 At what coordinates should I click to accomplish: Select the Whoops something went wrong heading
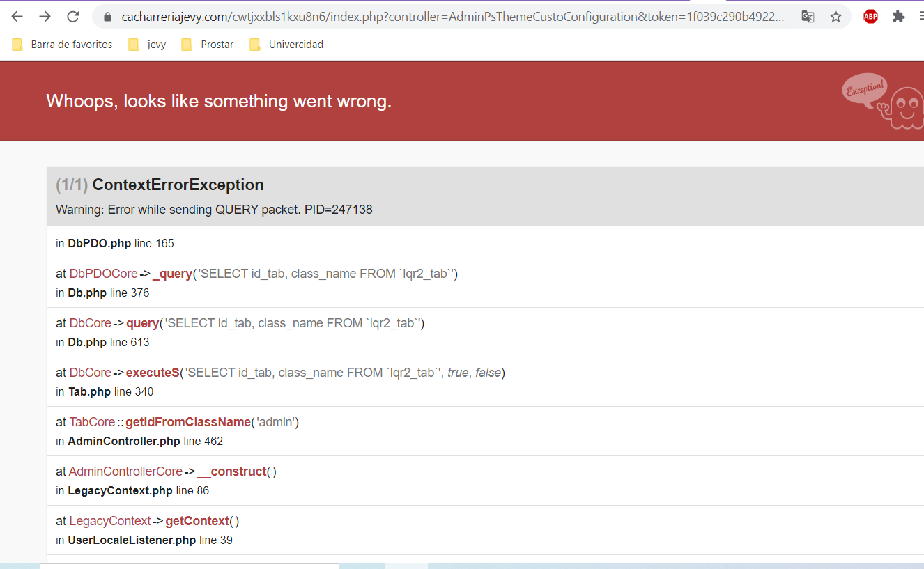click(219, 101)
